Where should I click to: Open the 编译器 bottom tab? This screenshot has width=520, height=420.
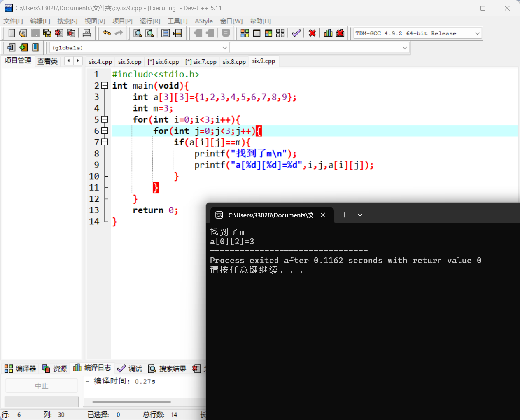click(20, 369)
